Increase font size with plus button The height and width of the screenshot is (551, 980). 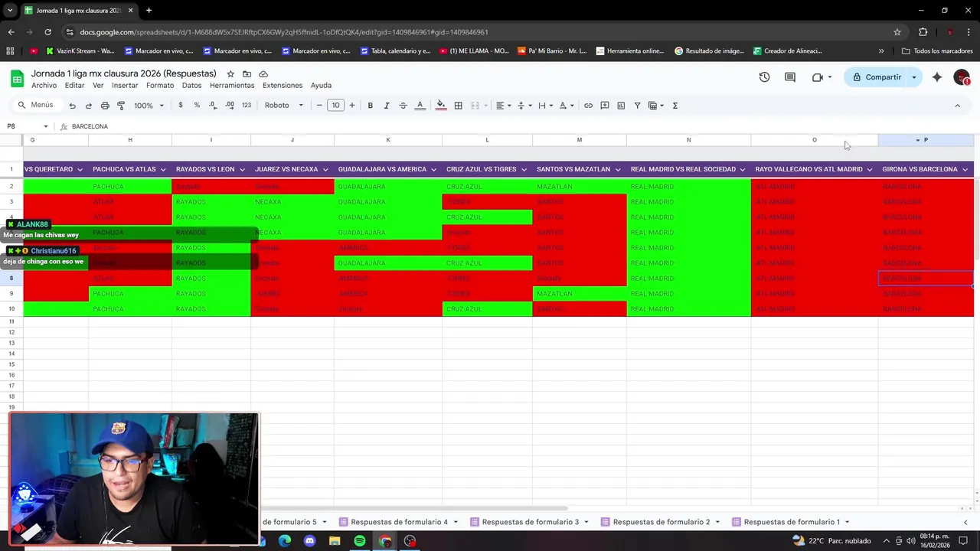pos(352,106)
